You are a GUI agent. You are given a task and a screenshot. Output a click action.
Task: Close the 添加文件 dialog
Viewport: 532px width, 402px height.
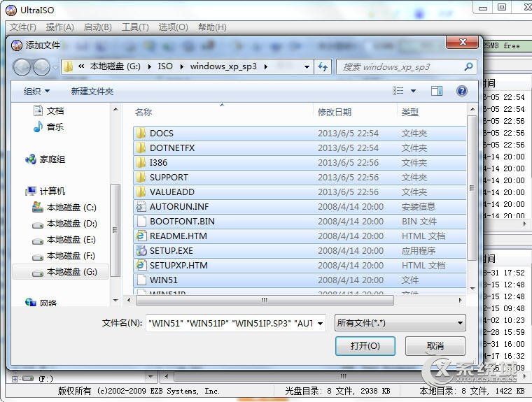pyautogui.click(x=463, y=42)
